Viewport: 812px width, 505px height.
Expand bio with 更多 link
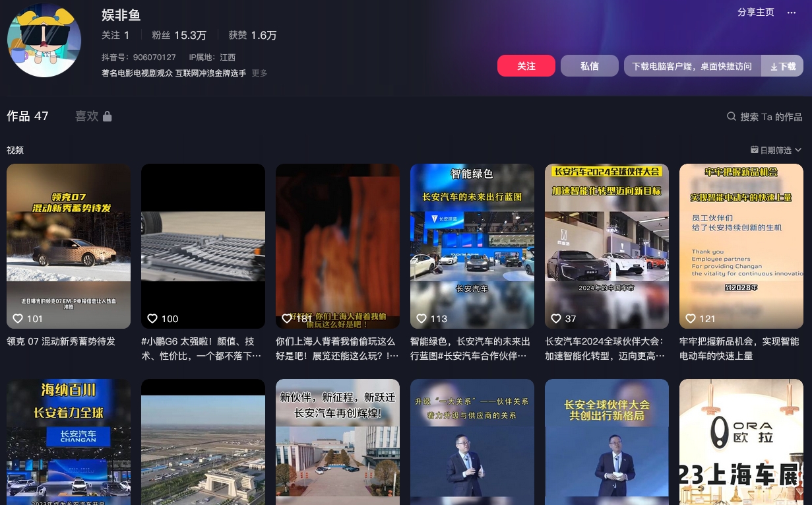click(260, 73)
